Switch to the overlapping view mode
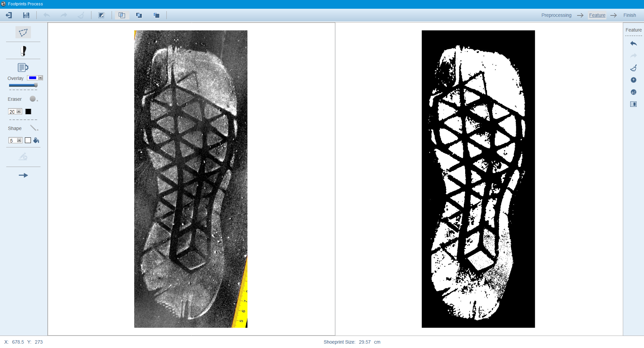644x348 pixels. [x=139, y=15]
